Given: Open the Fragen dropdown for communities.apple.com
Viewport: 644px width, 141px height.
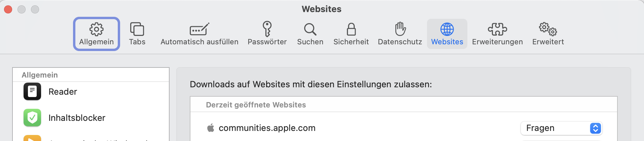Looking at the screenshot, I should pos(561,128).
